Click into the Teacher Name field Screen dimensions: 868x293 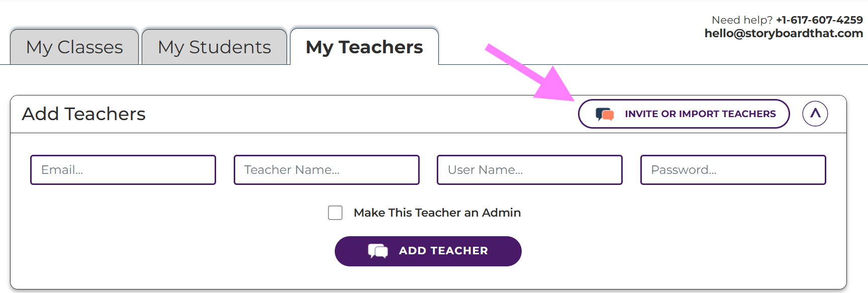326,170
